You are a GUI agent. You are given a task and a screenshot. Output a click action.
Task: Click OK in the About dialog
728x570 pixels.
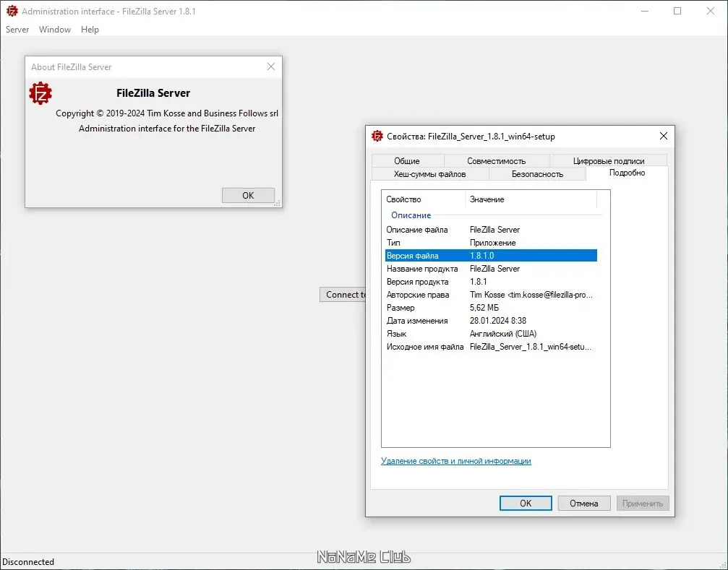coord(248,195)
